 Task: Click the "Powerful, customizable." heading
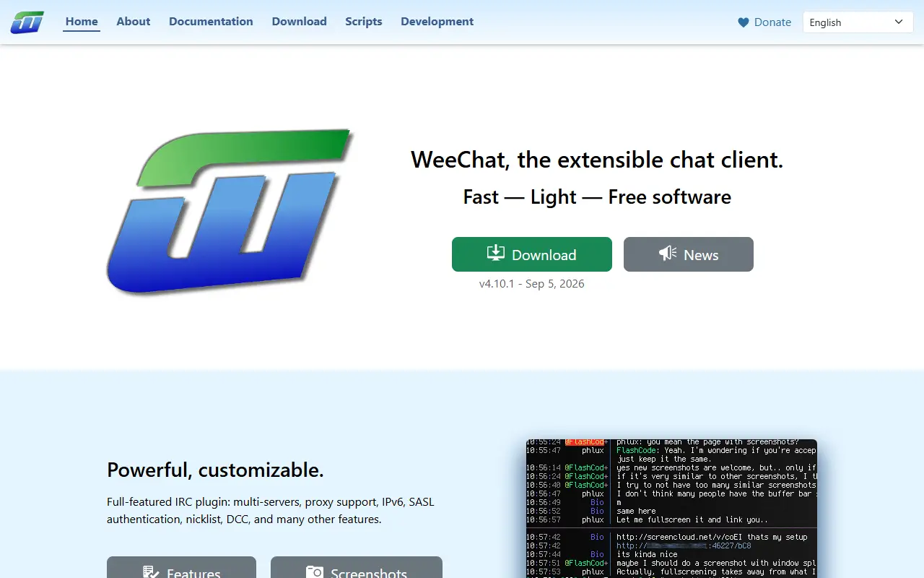pos(215,470)
